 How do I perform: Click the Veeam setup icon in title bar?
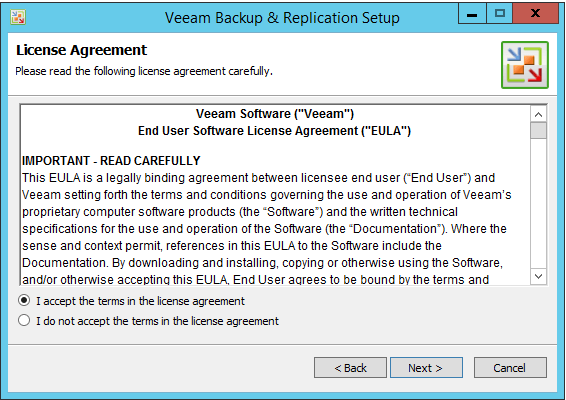click(x=18, y=17)
